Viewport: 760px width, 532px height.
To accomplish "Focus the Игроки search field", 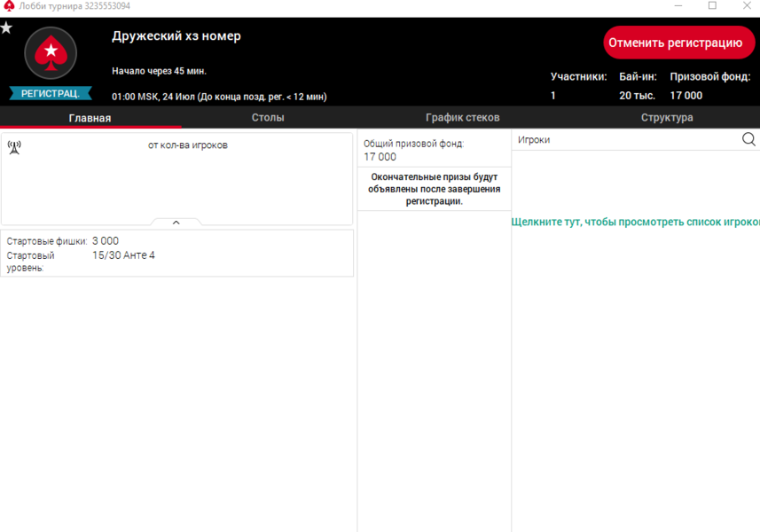I will [x=625, y=140].
